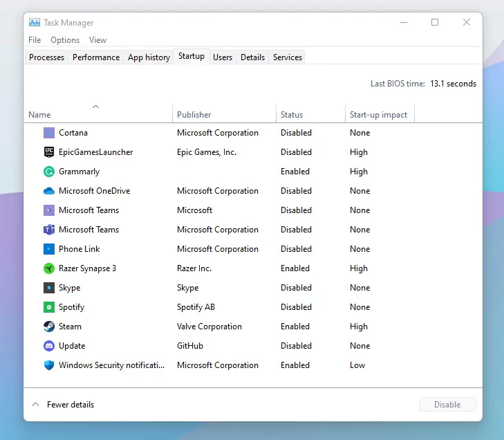The width and height of the screenshot is (504, 440).
Task: Select the Epic Games Launcher icon
Action: coord(49,152)
